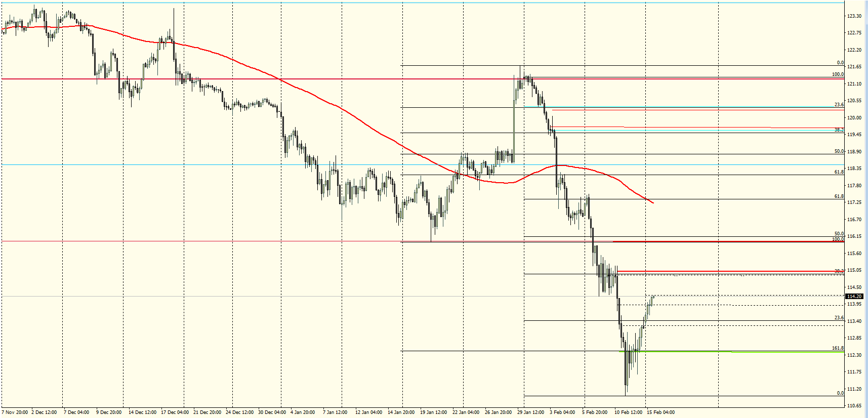Select the 2 Dec 12:00 time label
868x418 pixels.
coord(44,412)
